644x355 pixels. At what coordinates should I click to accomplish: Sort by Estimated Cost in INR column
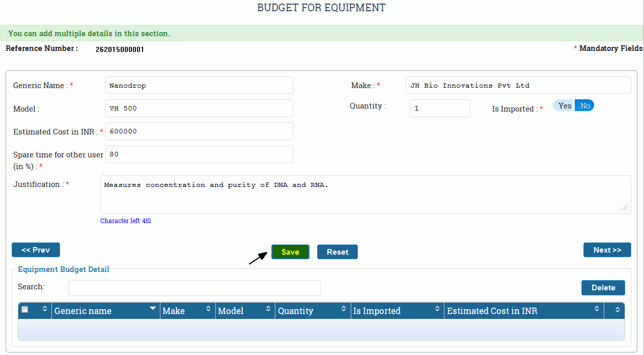pos(597,309)
